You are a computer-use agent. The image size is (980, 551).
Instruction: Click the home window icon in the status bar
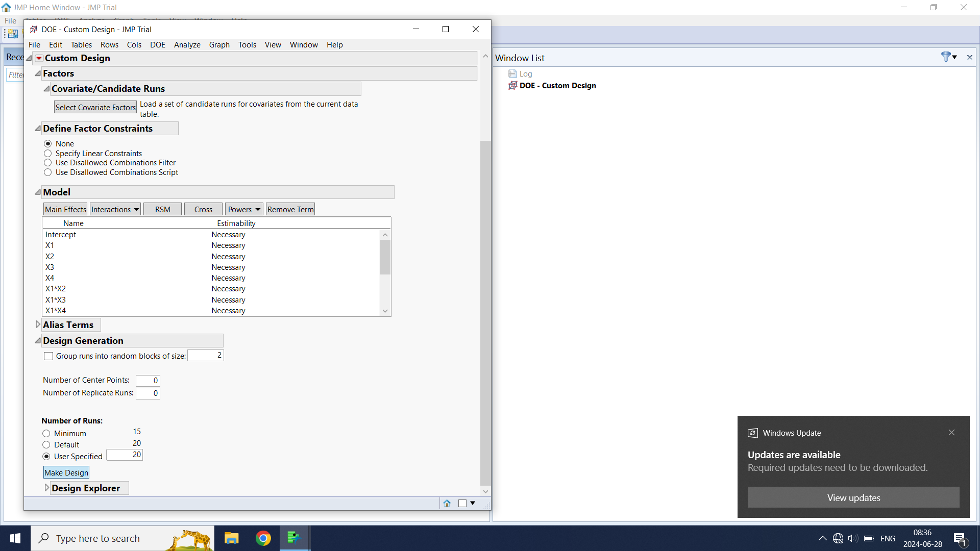447,504
